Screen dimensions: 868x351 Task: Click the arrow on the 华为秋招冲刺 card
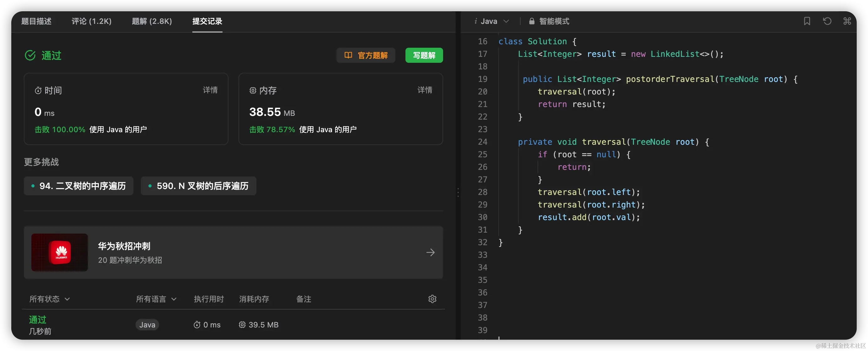[x=430, y=252]
